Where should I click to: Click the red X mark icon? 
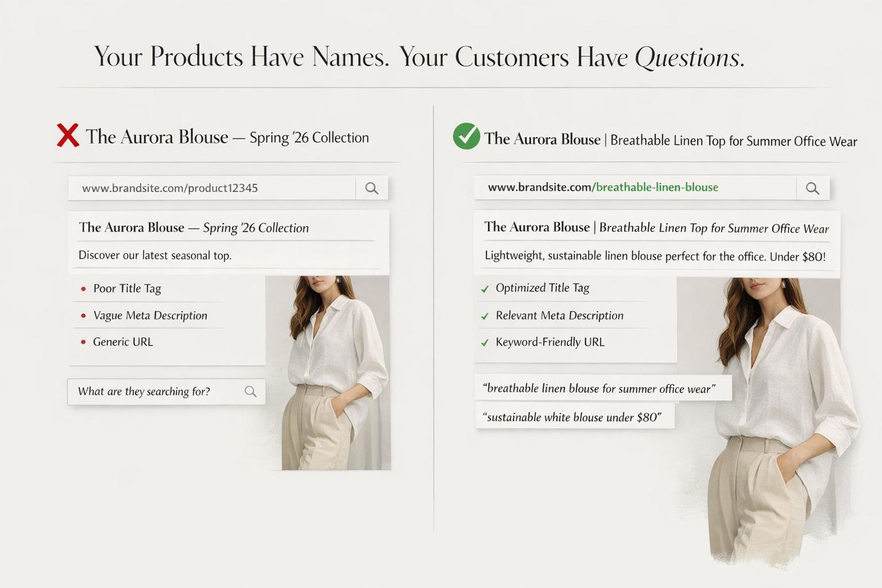(68, 136)
